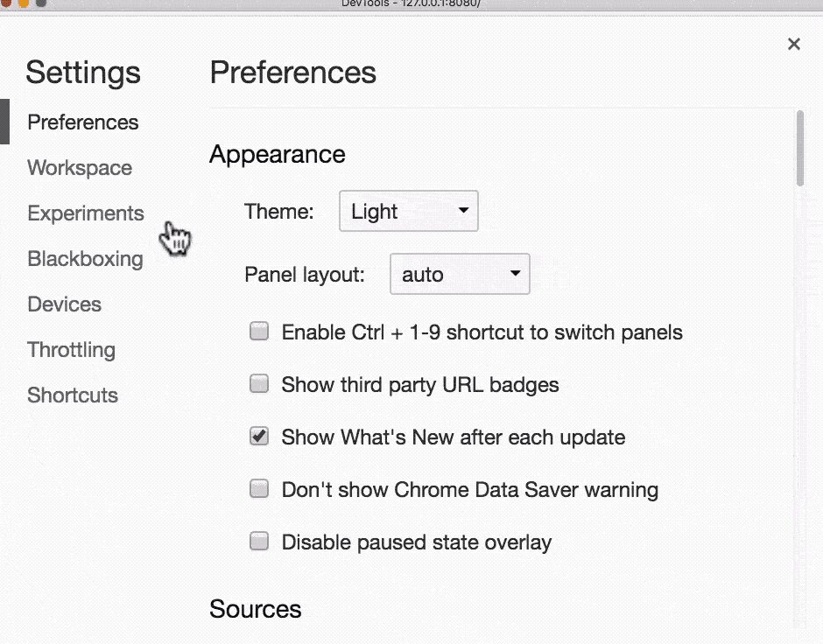823x644 pixels.
Task: Open the Workspace settings tab
Action: [80, 168]
